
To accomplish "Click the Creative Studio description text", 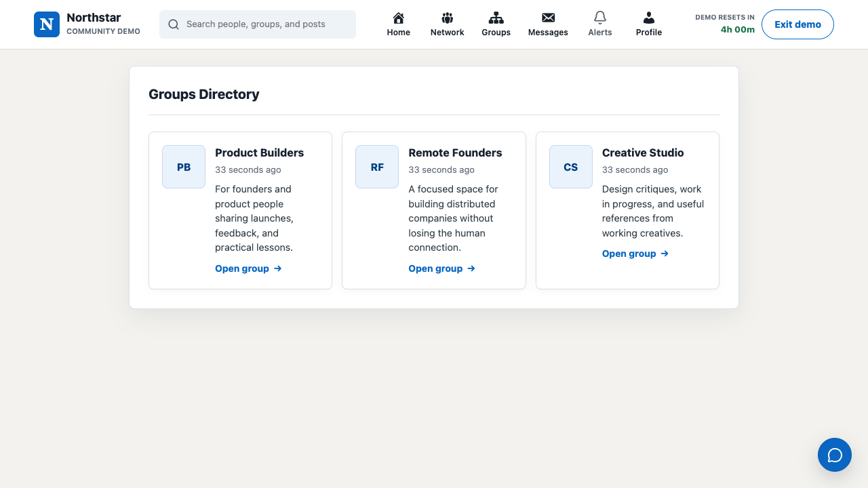I will coord(653,211).
